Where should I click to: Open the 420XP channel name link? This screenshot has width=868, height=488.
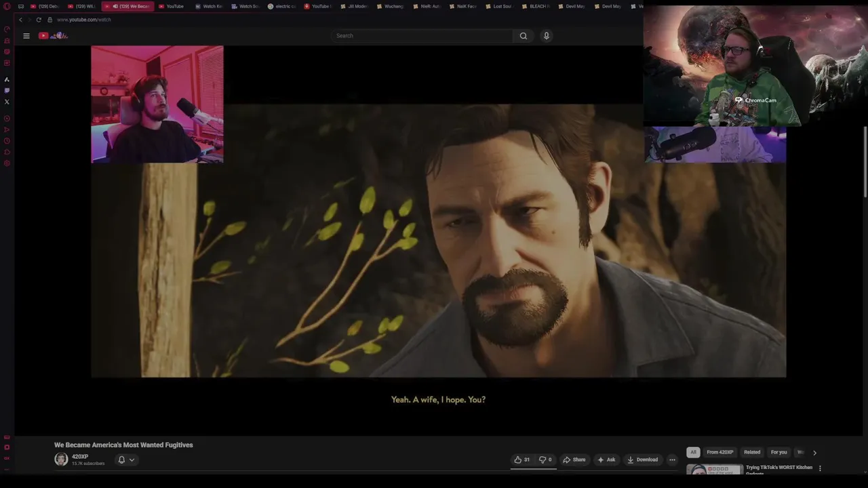(x=80, y=457)
